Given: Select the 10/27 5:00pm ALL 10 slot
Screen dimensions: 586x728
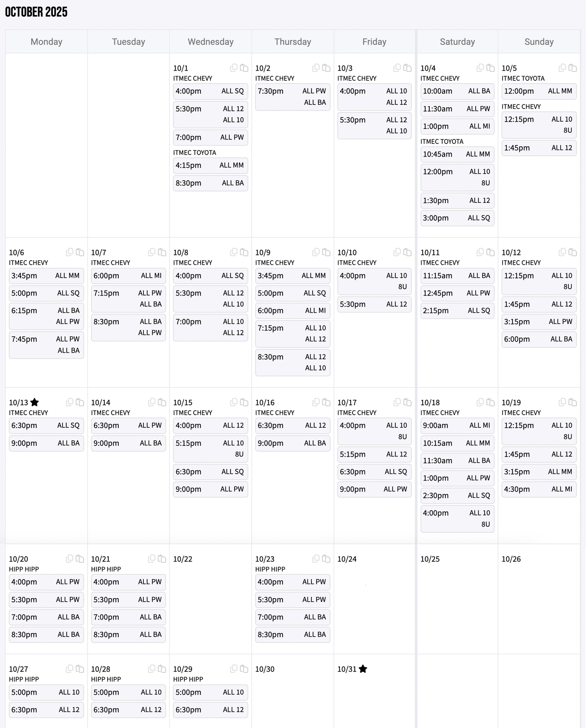Looking at the screenshot, I should point(46,692).
